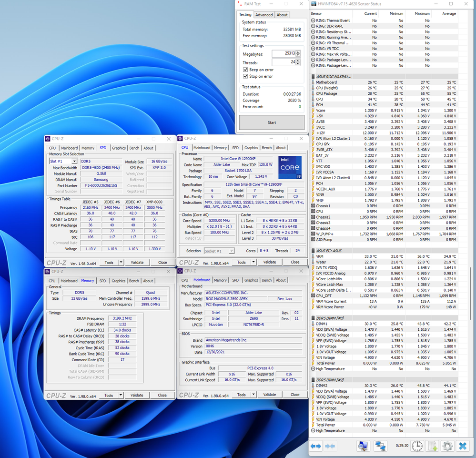Click the ROG MAXIMUS Z690 APEX model field

(235, 298)
